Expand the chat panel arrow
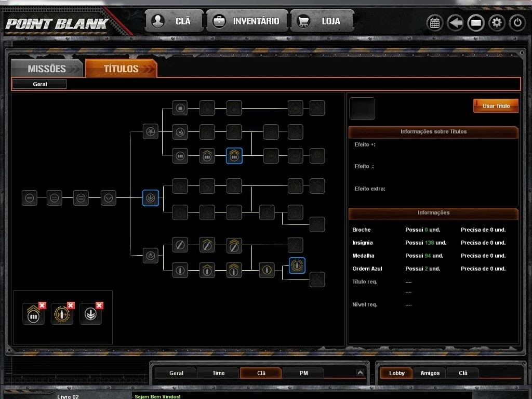The height and width of the screenshot is (399, 532). [x=360, y=373]
